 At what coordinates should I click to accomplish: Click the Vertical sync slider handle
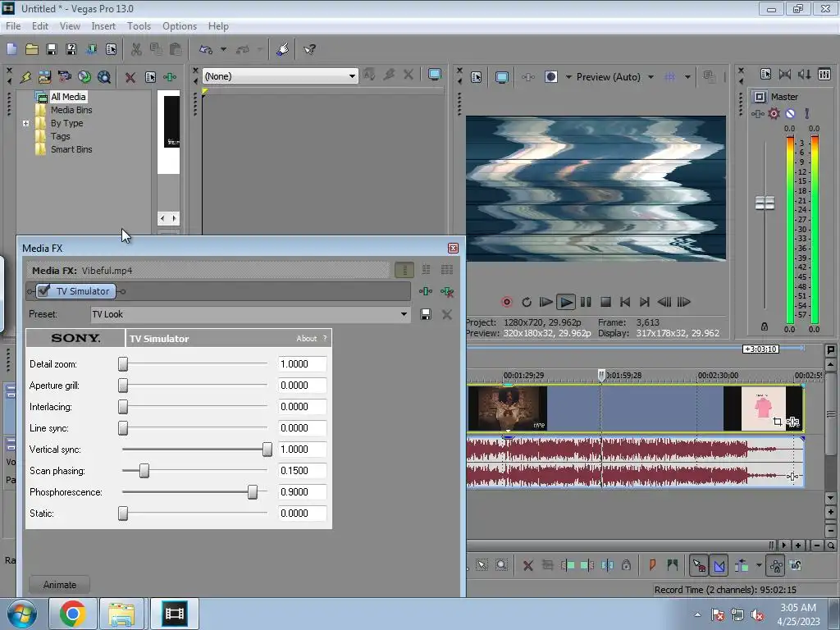tap(267, 450)
